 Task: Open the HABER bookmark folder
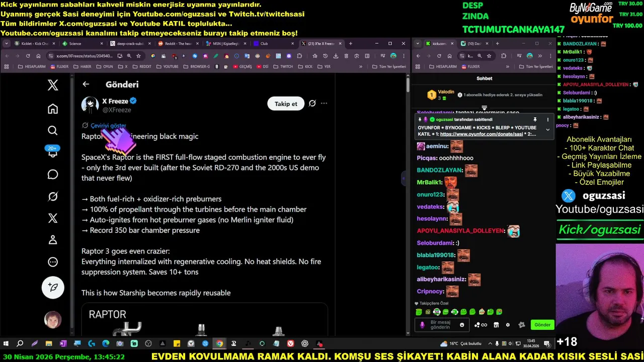[x=82, y=66]
